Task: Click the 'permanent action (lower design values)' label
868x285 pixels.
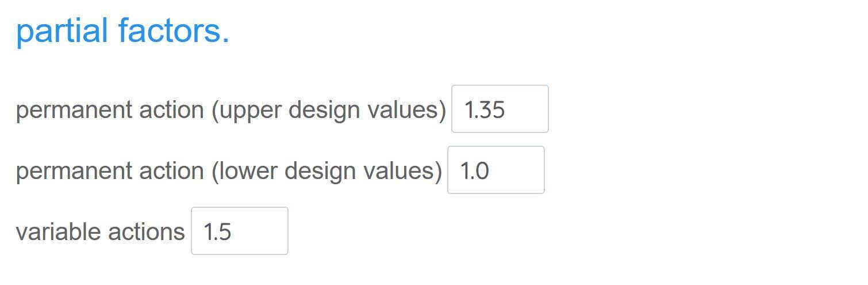Action: pos(229,171)
